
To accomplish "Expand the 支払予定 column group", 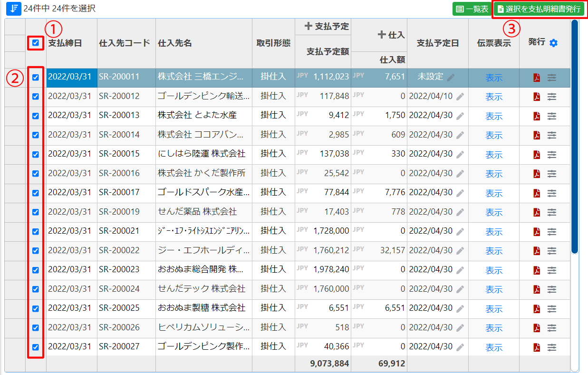I will (308, 27).
